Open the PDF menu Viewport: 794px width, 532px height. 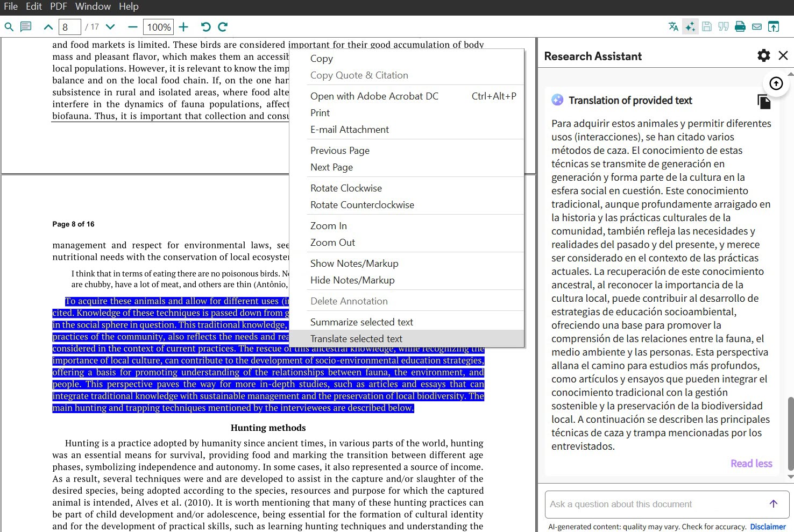point(58,6)
